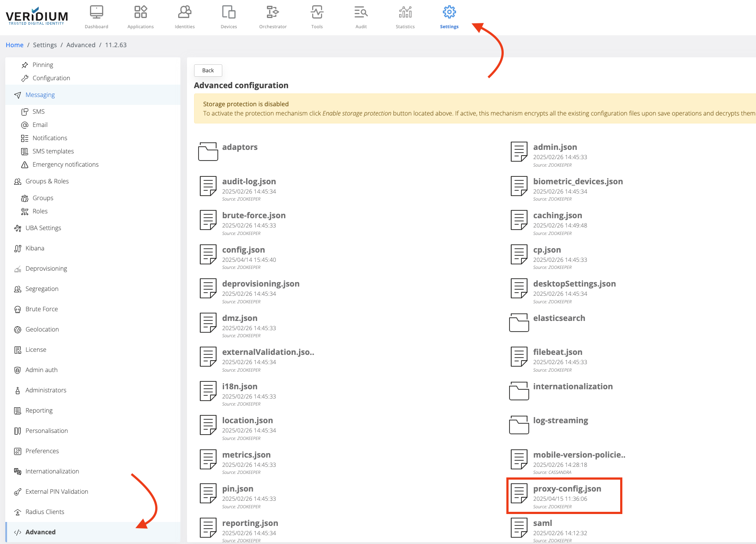Expand the Messaging sidebar section

pyautogui.click(x=40, y=95)
